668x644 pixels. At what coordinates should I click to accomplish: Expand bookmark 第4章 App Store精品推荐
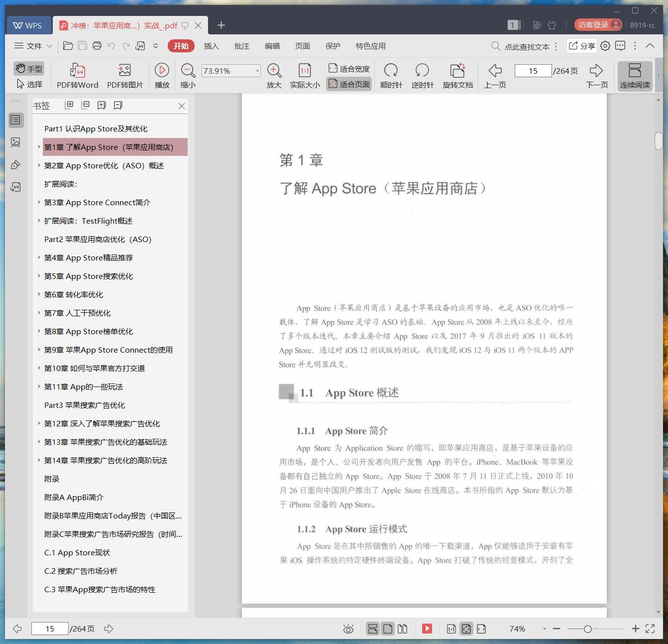pyautogui.click(x=39, y=258)
